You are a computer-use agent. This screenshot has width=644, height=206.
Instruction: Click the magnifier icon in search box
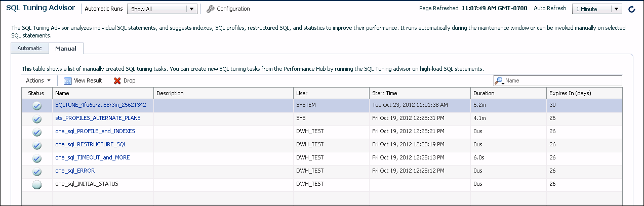point(499,81)
